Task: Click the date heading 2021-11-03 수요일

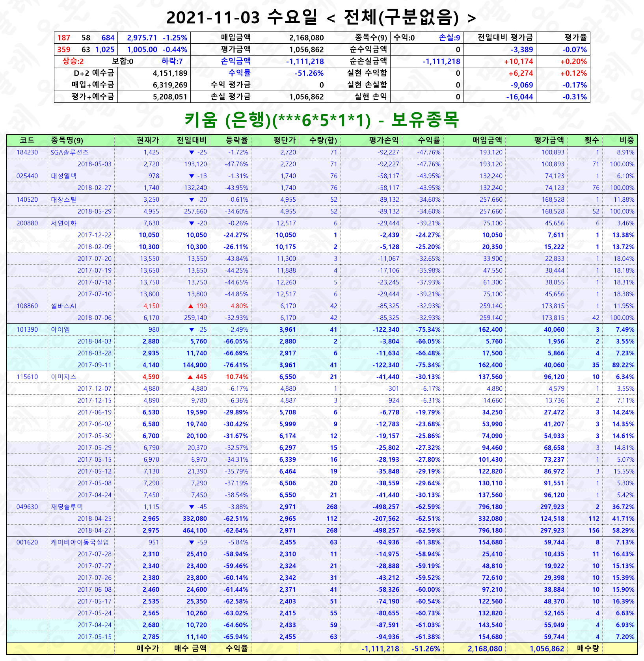Action: (242, 18)
